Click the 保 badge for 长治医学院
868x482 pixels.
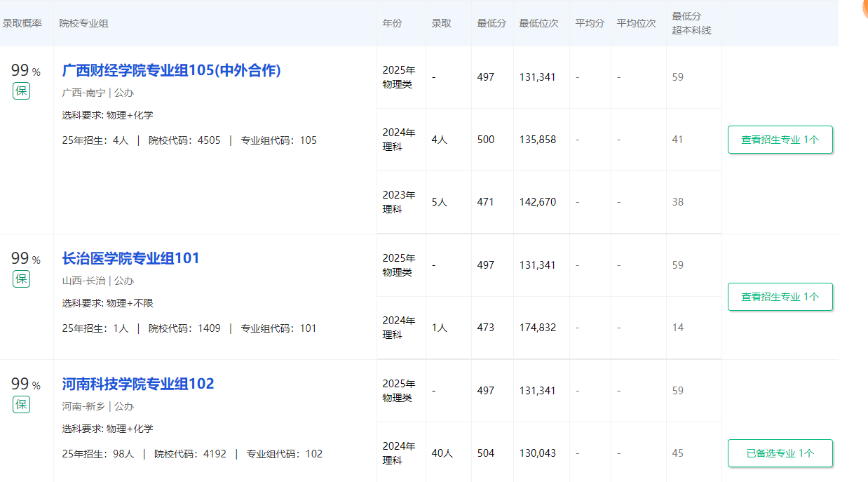tap(21, 279)
